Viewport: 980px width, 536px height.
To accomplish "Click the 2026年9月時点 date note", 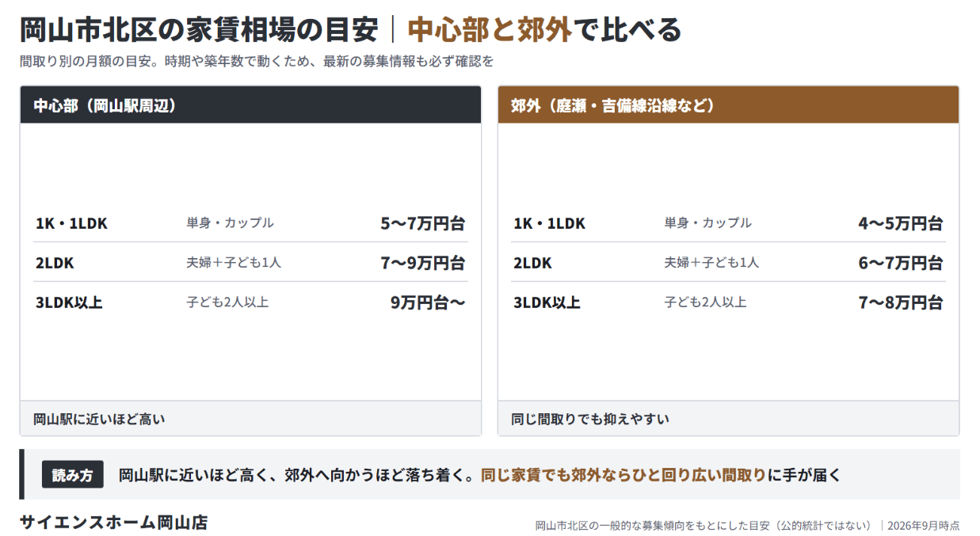I will pyautogui.click(x=924, y=525).
